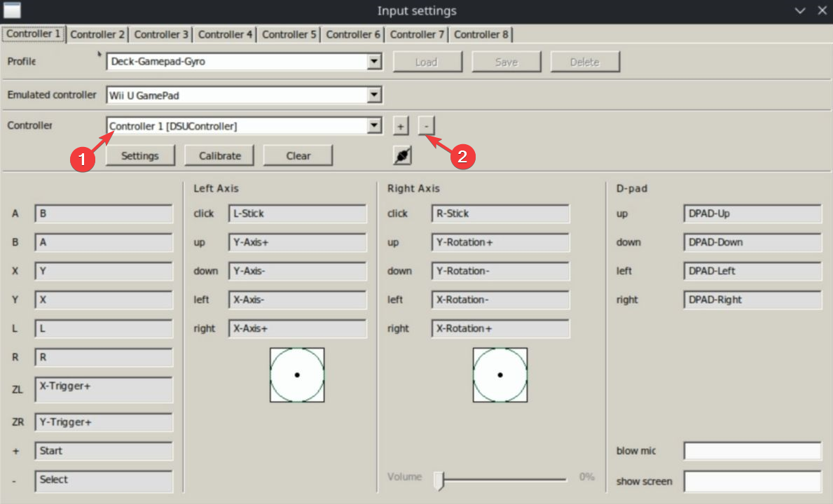Click the Right Axis left X-Rotation- field
The height and width of the screenshot is (504, 833).
[x=500, y=299]
